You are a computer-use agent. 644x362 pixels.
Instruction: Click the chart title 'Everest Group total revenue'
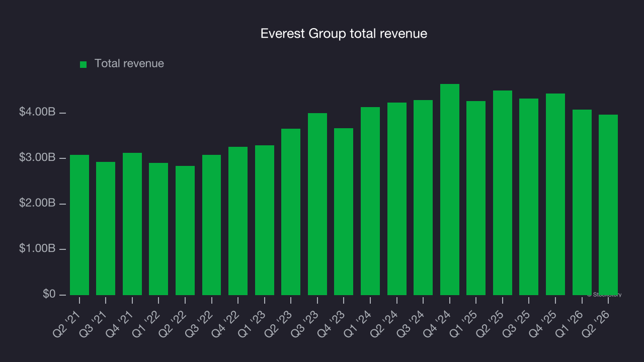point(344,34)
